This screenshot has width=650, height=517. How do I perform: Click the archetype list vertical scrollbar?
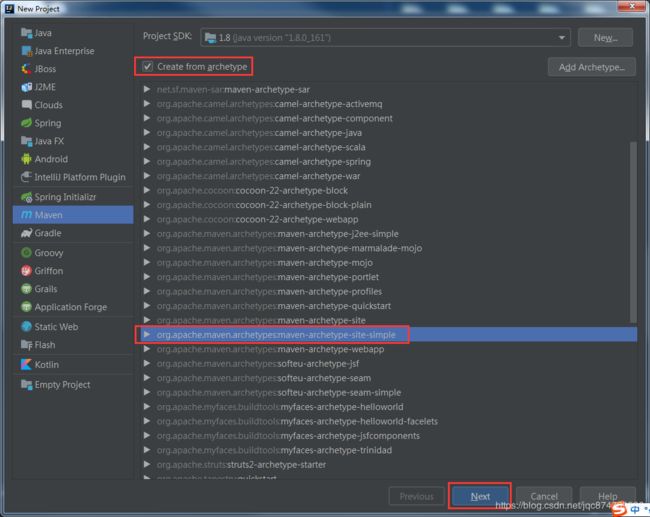click(633, 232)
